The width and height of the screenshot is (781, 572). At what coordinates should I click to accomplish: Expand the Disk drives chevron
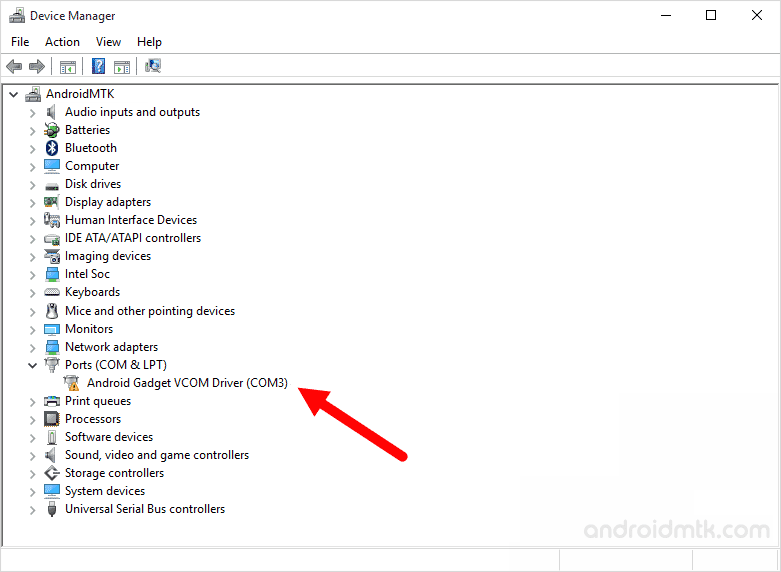(32, 185)
